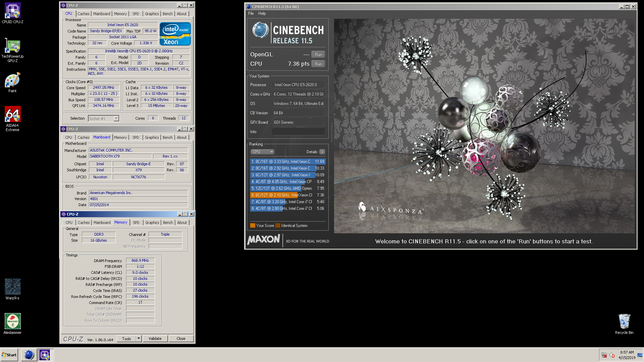Screen dimensions: 644x362
Task: Click DRAM Frequency value 868.9 MHz
Action: pyautogui.click(x=140, y=260)
